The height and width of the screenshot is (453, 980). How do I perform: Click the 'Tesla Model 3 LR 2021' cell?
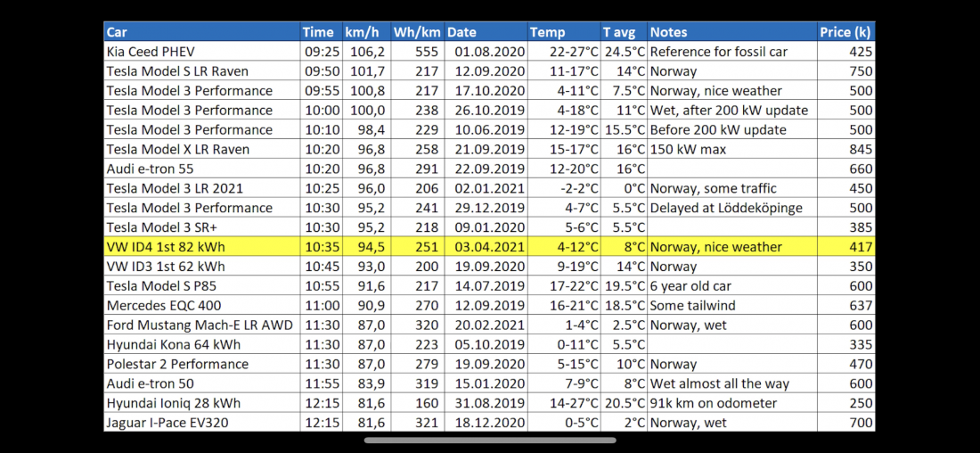click(202, 188)
